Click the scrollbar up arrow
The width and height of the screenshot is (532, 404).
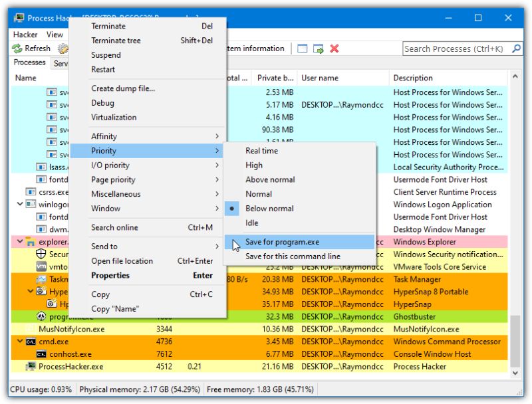pyautogui.click(x=515, y=76)
